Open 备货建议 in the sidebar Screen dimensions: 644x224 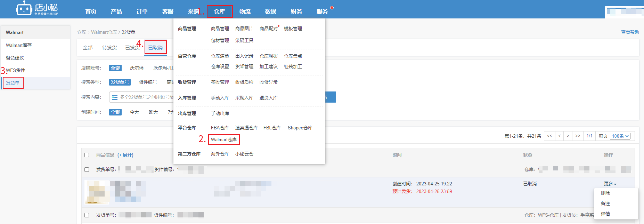15,58
